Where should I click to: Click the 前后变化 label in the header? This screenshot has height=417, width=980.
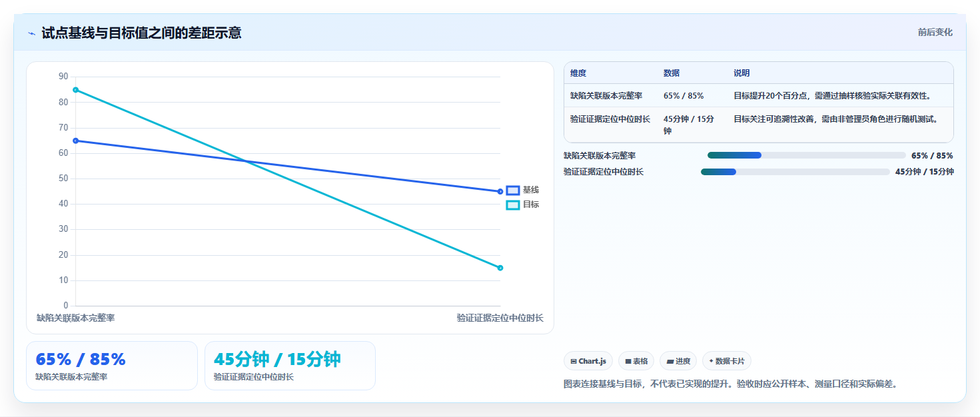click(935, 32)
